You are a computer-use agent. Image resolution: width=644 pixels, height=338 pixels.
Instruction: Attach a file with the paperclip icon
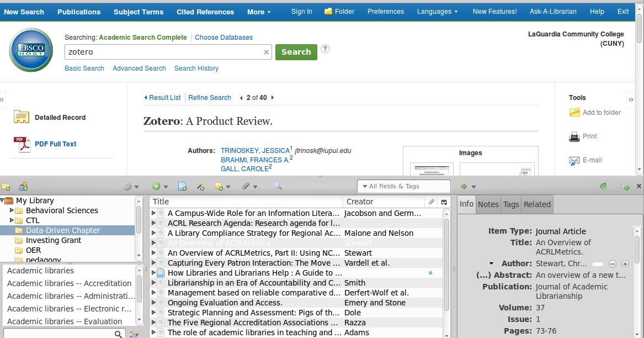(x=246, y=186)
